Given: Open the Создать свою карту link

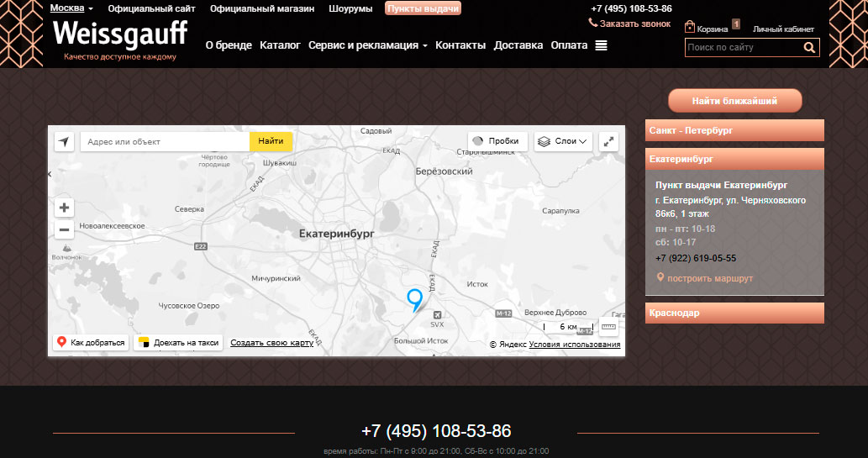Looking at the screenshot, I should pos(271,343).
